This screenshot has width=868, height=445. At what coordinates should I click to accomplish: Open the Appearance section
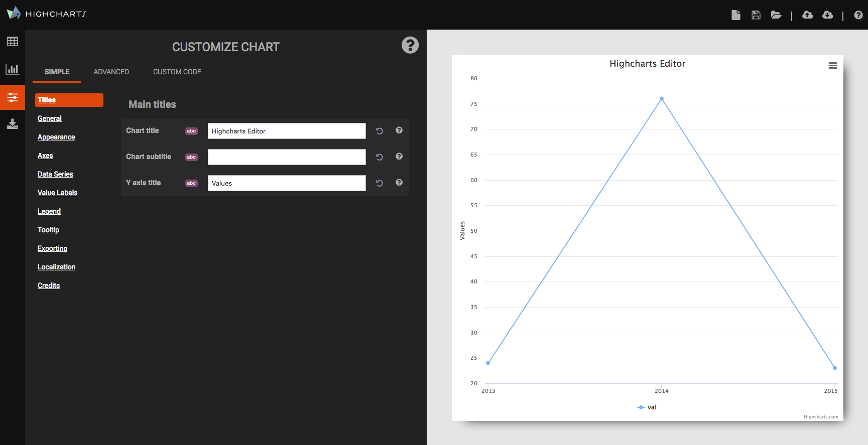(56, 137)
